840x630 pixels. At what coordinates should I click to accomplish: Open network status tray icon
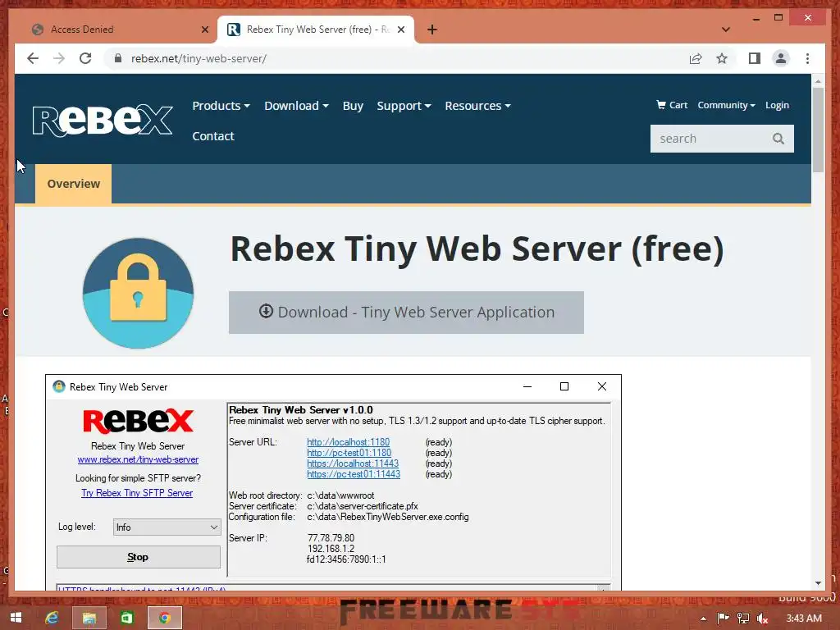click(x=743, y=619)
